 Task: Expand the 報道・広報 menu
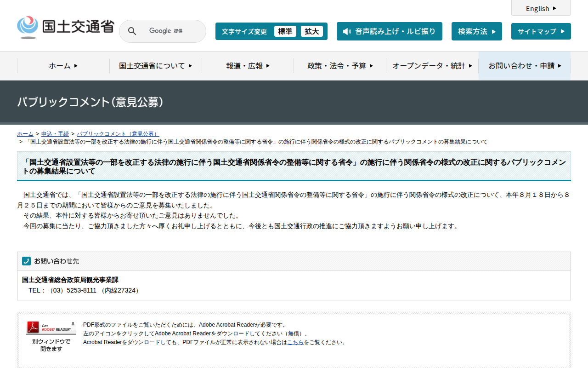(248, 66)
